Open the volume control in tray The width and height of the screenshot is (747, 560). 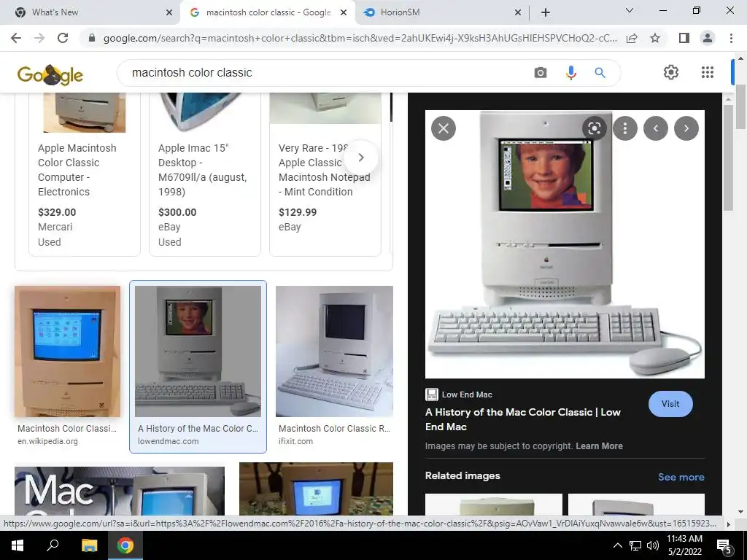(x=653, y=545)
